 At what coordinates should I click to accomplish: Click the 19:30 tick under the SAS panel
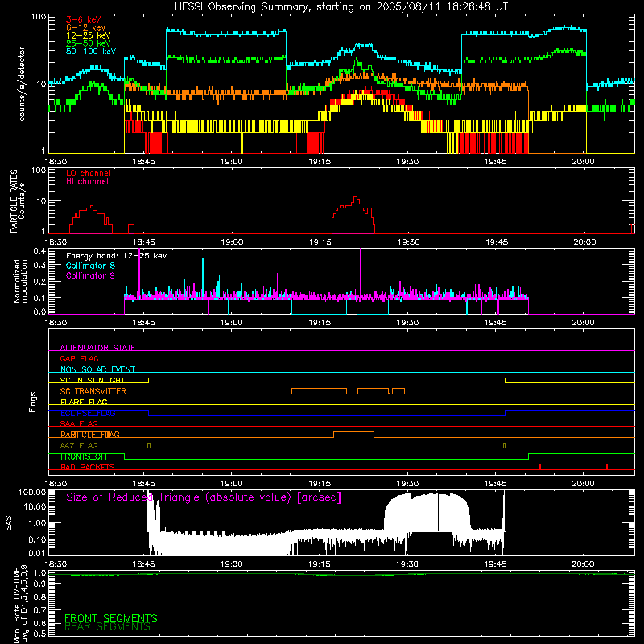click(407, 564)
